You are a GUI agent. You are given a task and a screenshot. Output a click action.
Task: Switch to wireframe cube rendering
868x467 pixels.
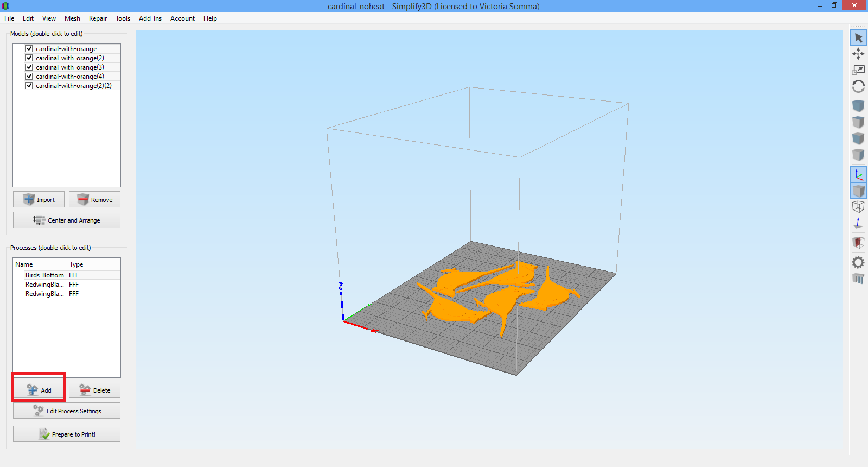858,206
